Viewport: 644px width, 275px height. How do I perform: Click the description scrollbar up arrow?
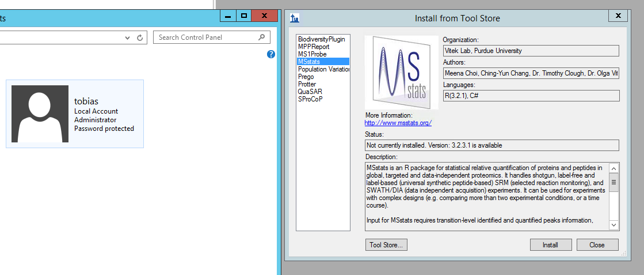pos(613,168)
